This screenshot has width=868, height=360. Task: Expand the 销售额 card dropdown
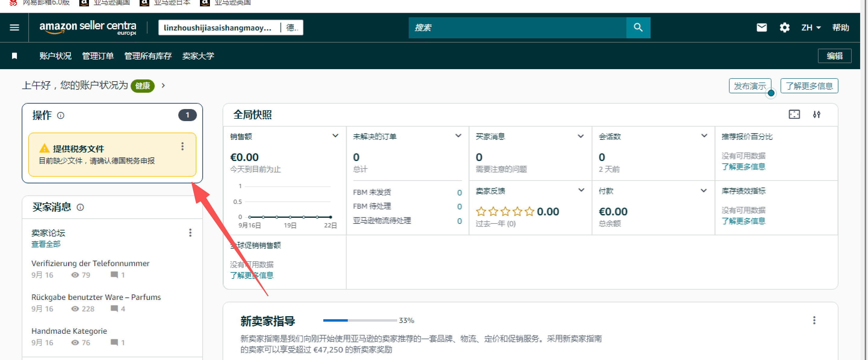click(335, 136)
